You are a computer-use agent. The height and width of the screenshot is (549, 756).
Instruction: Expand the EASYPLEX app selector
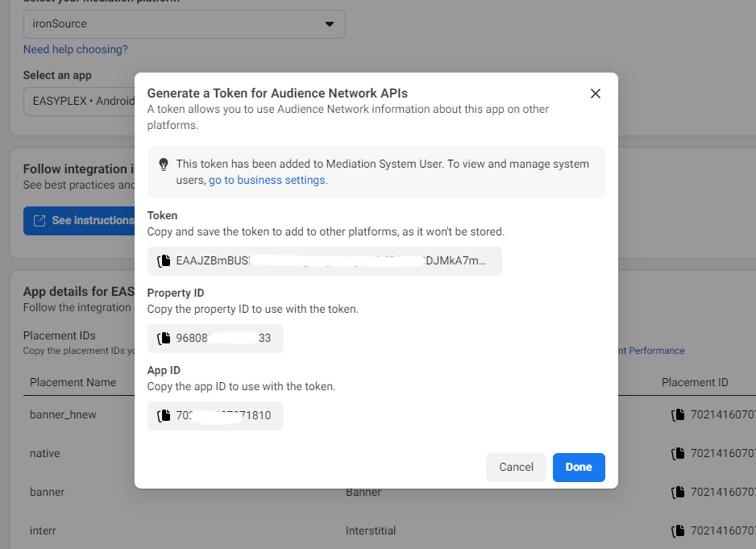coord(79,102)
